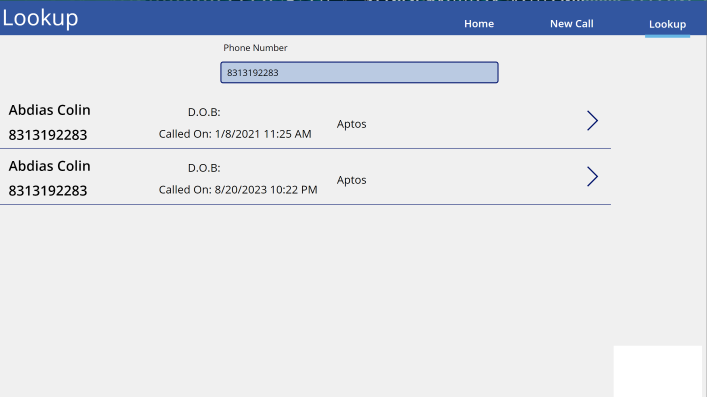Viewport: 707px width, 397px height.
Task: Click the D.O.B label in first record
Action: 204,112
